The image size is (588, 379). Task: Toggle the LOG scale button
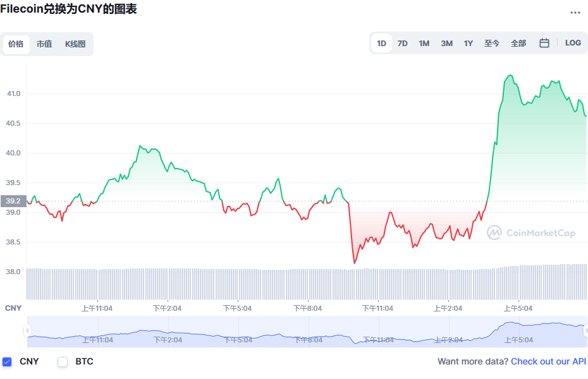click(x=573, y=43)
